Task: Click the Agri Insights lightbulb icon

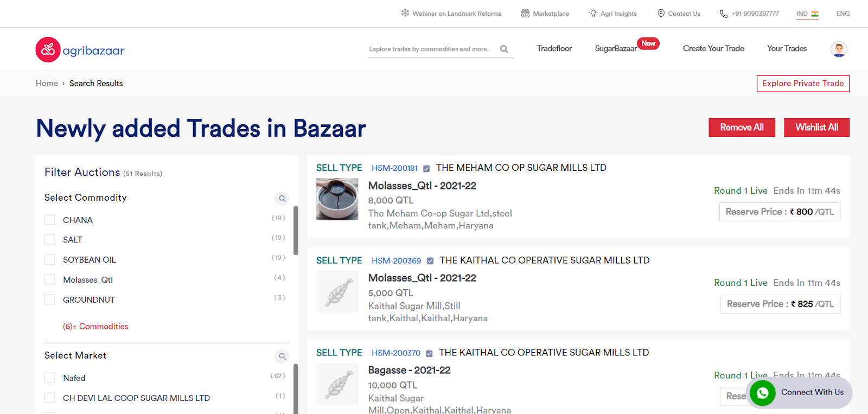Action: pyautogui.click(x=593, y=13)
